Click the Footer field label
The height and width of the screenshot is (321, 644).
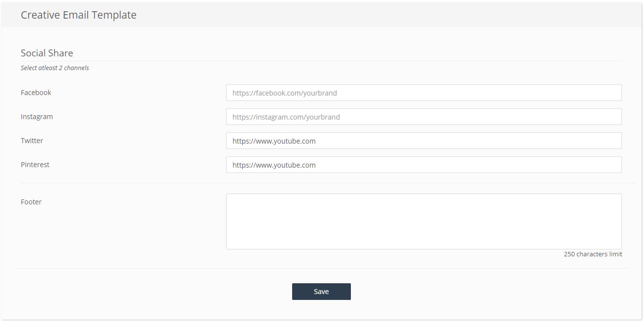(x=31, y=202)
